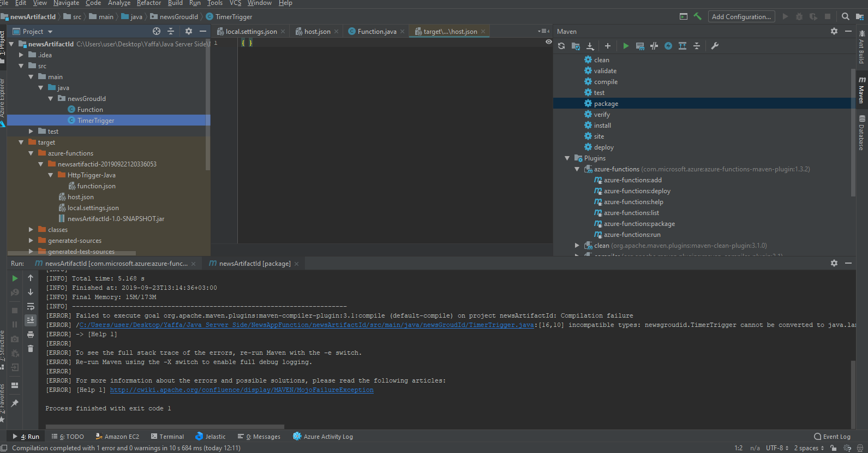Click the Build project hammer icon
The height and width of the screenshot is (453, 868).
pos(697,17)
